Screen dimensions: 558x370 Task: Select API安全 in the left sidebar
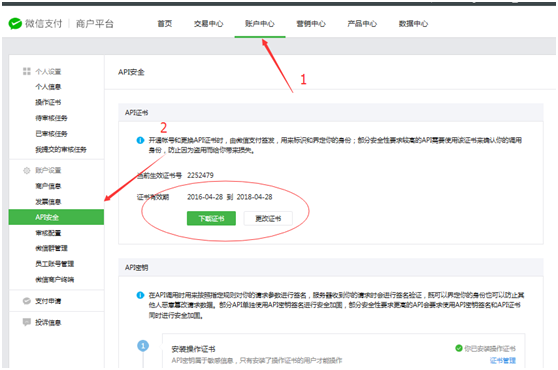click(x=56, y=217)
